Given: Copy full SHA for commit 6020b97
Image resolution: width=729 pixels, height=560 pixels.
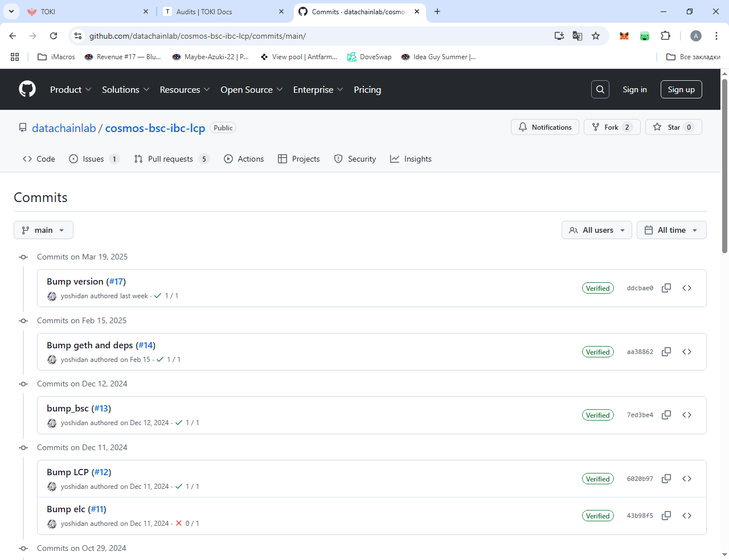Looking at the screenshot, I should pyautogui.click(x=666, y=479).
